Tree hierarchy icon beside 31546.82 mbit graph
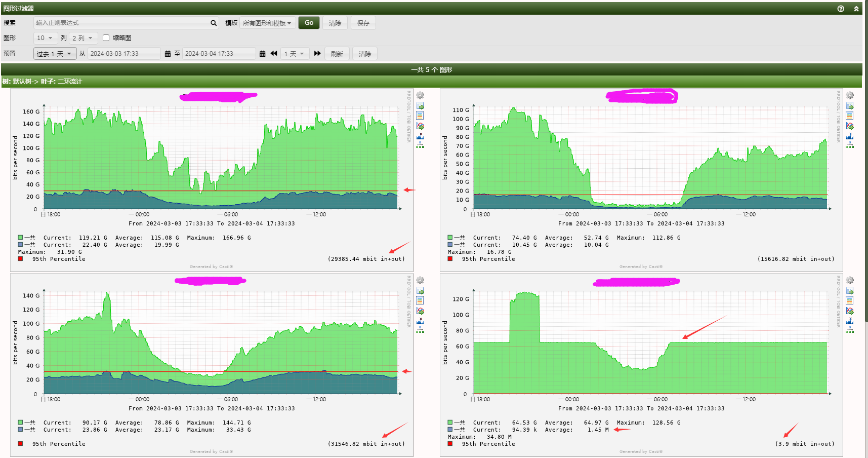868x458 pixels. tap(420, 330)
